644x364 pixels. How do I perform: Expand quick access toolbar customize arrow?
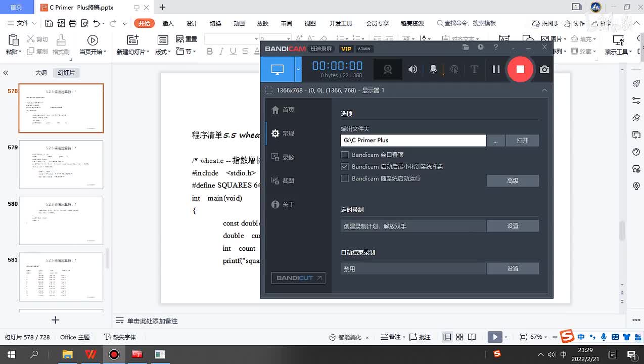point(125,23)
